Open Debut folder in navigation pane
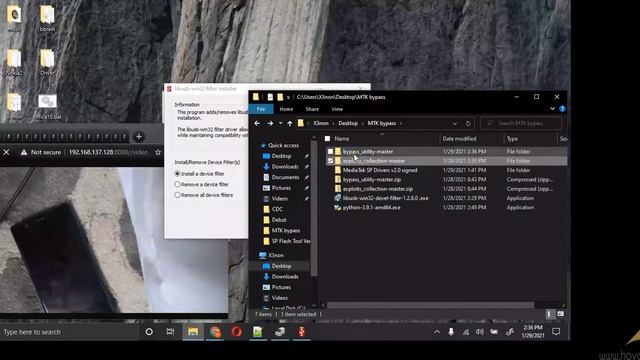The image size is (640, 360). point(279,220)
